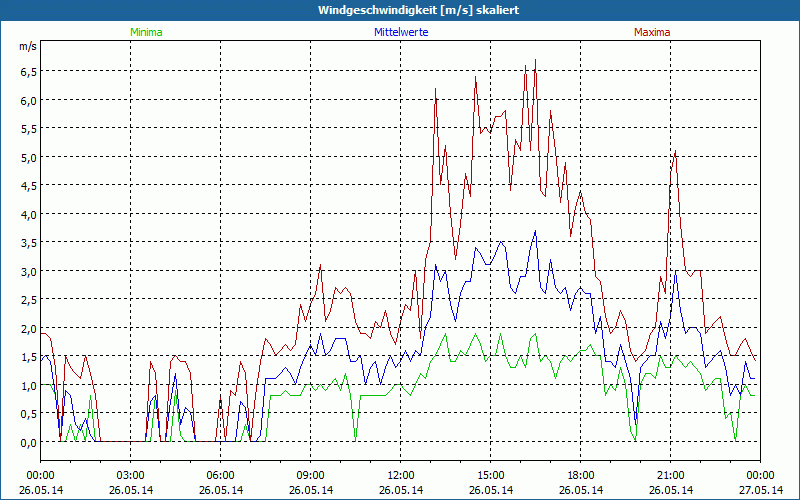800x500 pixels.
Task: Click the 15:00 time axis label
Action: click(x=490, y=476)
